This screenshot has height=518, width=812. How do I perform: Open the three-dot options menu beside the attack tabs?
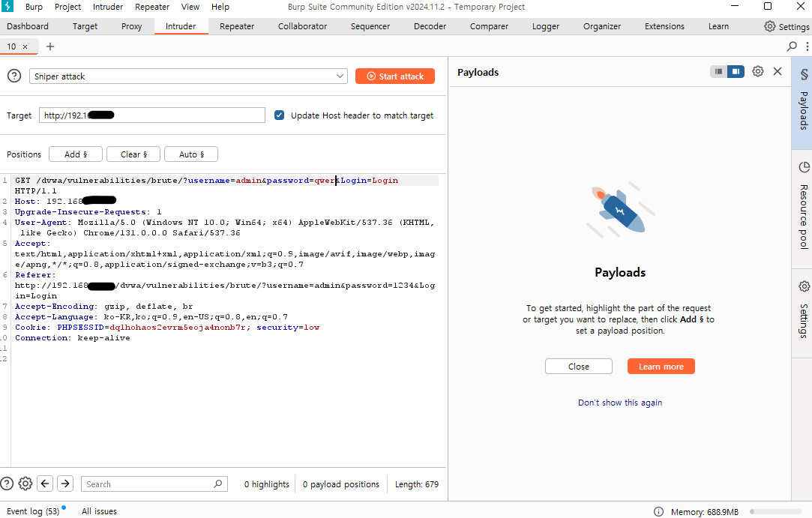click(x=807, y=46)
